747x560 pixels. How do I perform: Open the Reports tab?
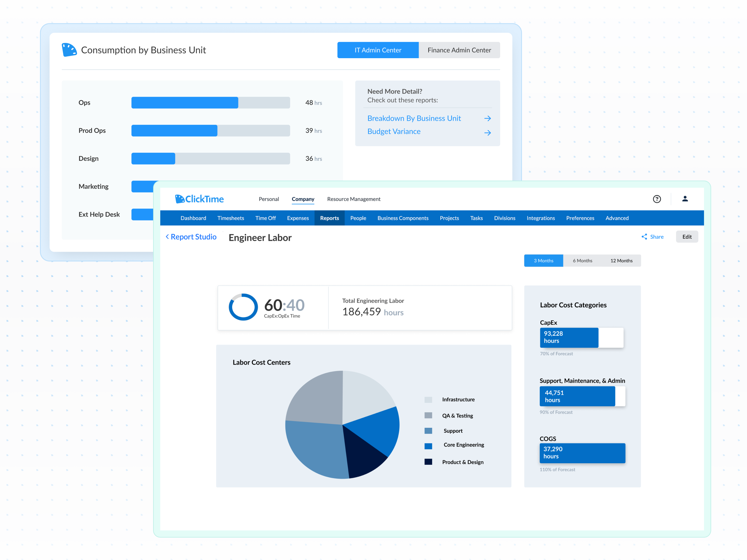click(x=329, y=218)
